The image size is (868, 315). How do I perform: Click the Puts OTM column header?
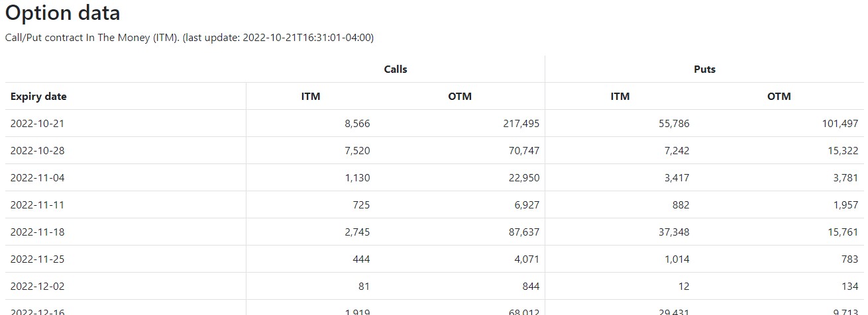tap(779, 97)
